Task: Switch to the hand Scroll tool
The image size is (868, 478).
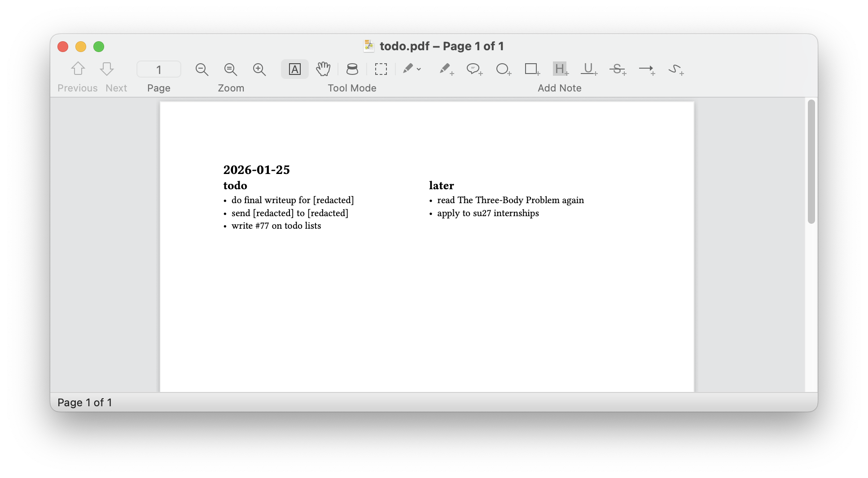Action: pos(323,69)
